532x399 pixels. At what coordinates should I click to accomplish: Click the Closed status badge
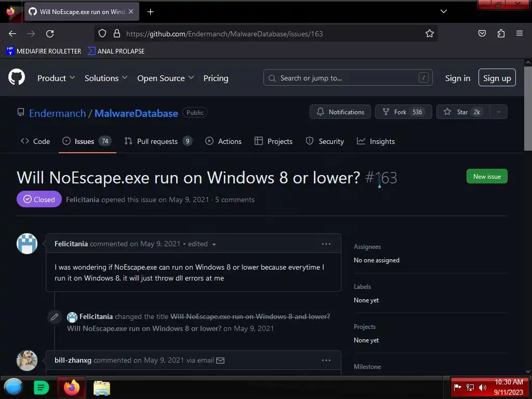pyautogui.click(x=39, y=199)
